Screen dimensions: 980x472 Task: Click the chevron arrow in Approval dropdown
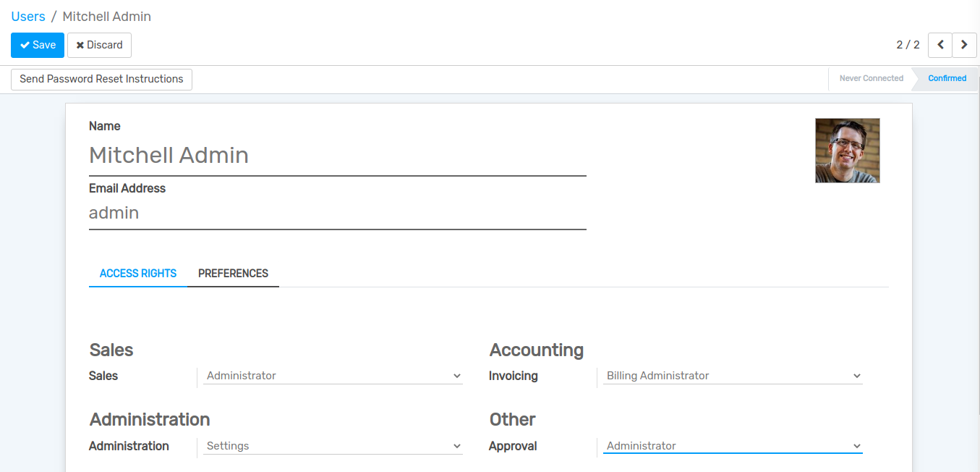[856, 447]
